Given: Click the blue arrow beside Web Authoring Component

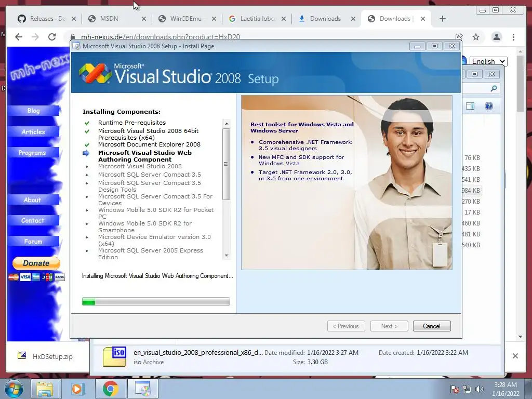Looking at the screenshot, I should tap(86, 153).
